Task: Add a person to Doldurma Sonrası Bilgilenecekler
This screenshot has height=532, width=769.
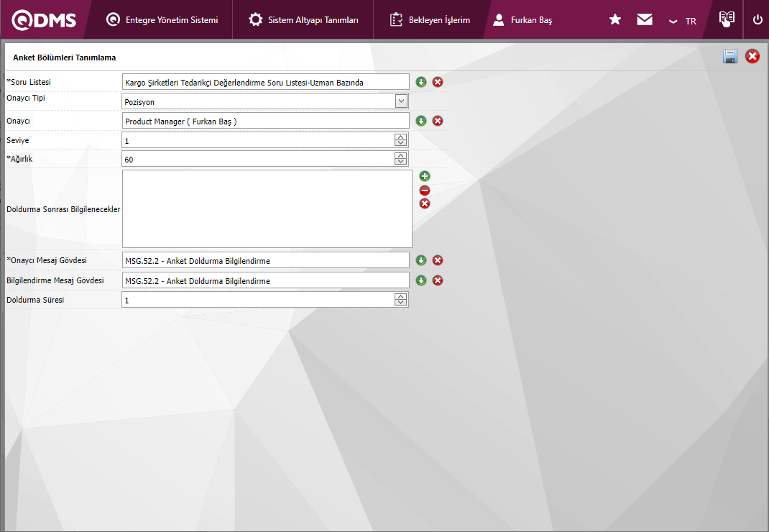Action: 425,176
